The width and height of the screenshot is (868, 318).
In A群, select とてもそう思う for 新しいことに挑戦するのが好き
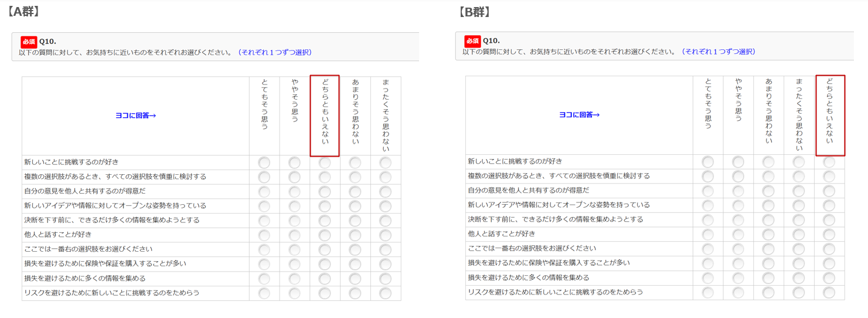tap(264, 163)
